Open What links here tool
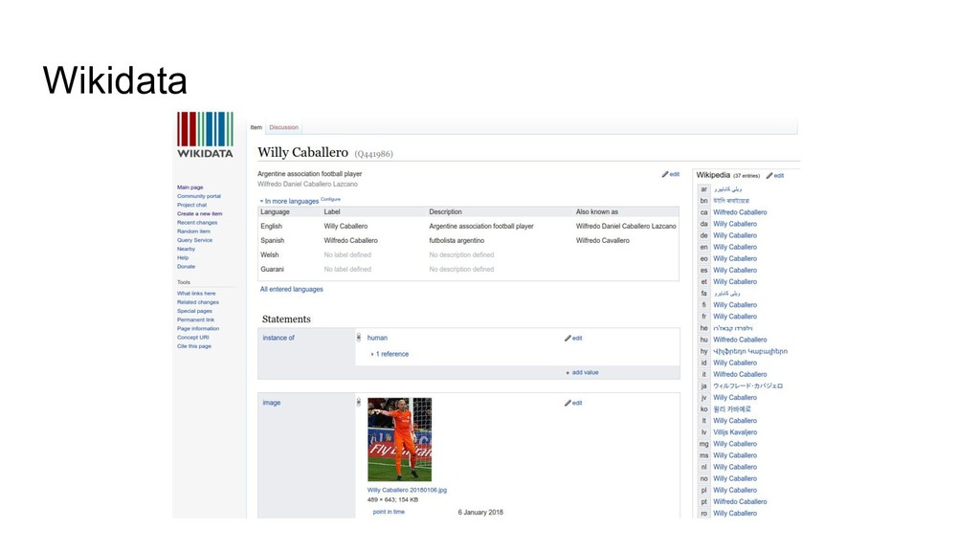980x551 pixels. pyautogui.click(x=196, y=293)
